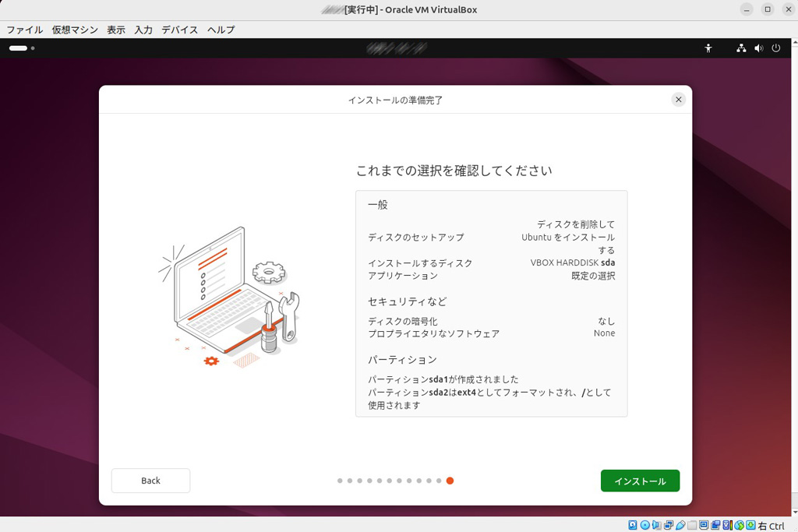Open the 仮想マシン menu

click(x=75, y=30)
